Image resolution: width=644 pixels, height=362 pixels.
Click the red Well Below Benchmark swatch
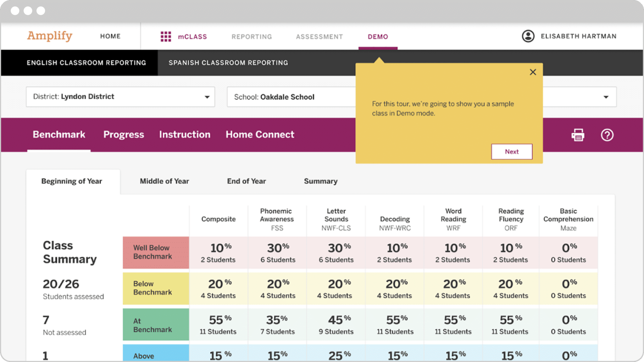click(x=156, y=252)
